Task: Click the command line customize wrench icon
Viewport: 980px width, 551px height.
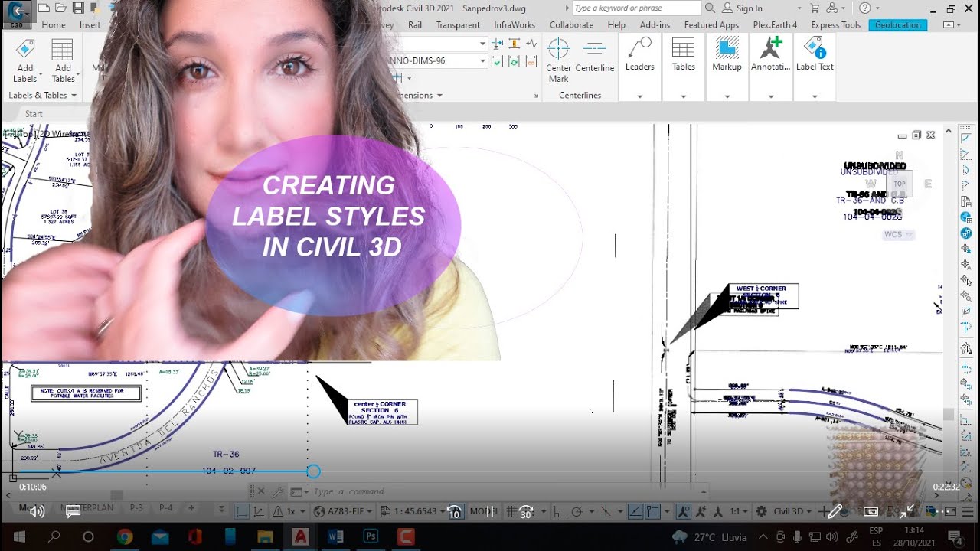Action: pyautogui.click(x=278, y=492)
